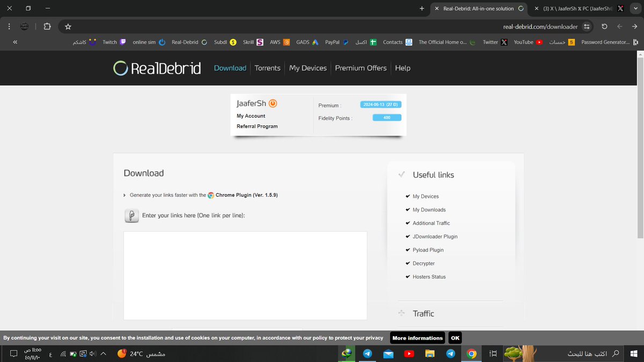Collapse the Useful links section

[x=433, y=175]
